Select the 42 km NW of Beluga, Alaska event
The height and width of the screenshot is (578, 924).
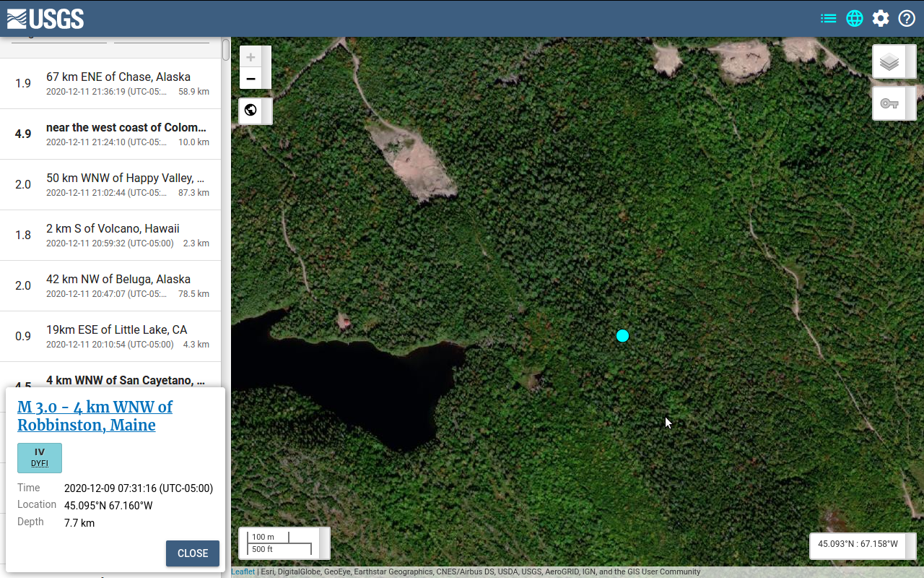point(110,285)
